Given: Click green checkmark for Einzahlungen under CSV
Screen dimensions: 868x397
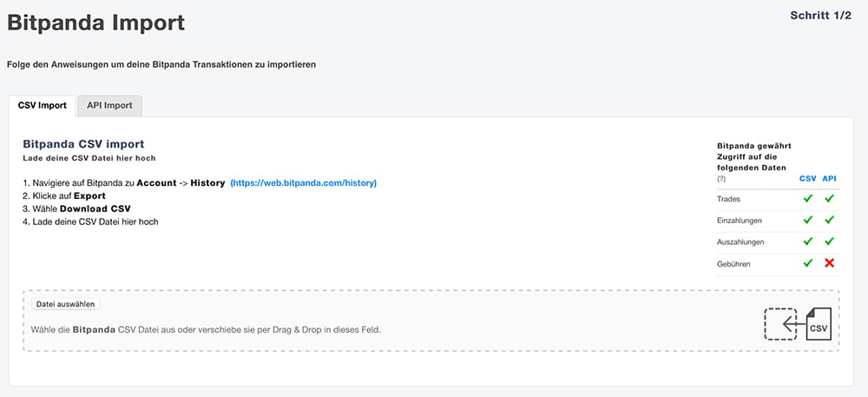Looking at the screenshot, I should click(x=807, y=220).
